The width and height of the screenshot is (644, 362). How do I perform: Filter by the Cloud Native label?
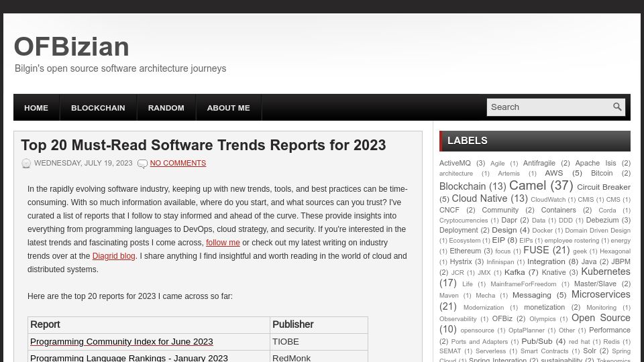[x=479, y=198]
